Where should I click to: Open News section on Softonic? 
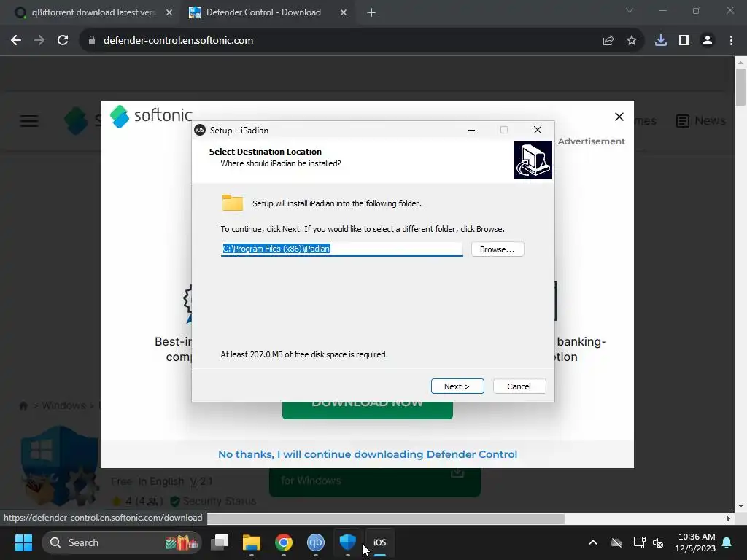[x=701, y=121]
